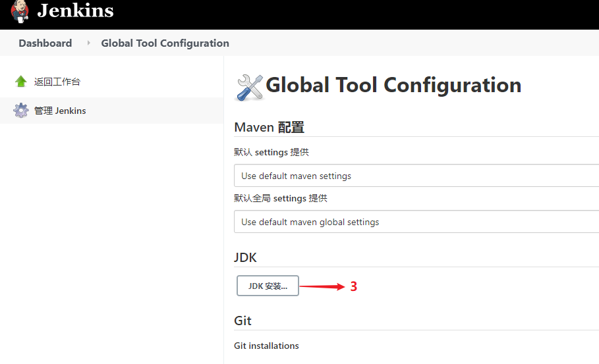Screen dimensions: 599x364
Task: Click the Git section heading
Action: point(242,321)
